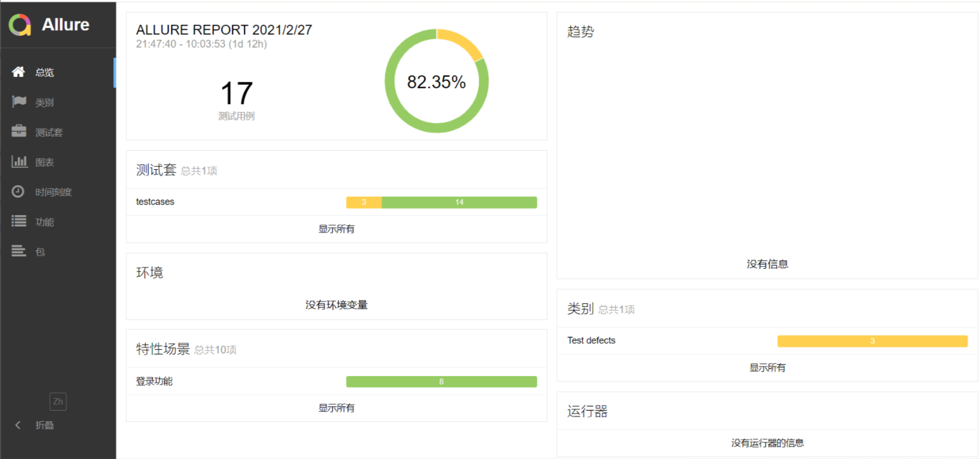The image size is (980, 459).
Task: Click the 82.35% value in the donut
Action: click(x=436, y=82)
